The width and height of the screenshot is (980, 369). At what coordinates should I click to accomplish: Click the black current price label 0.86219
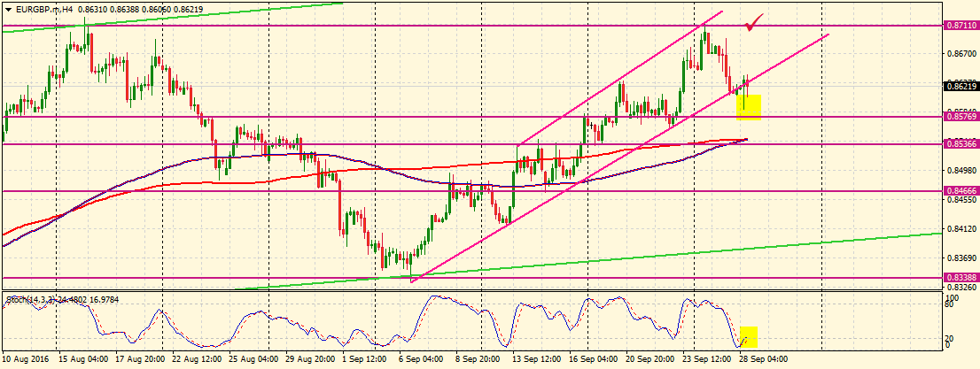[961, 86]
